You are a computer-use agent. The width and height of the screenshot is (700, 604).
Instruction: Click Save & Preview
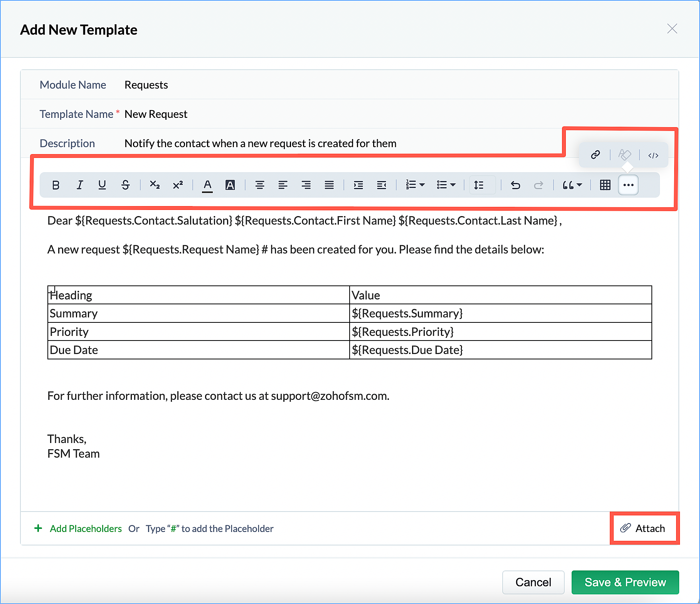625,582
